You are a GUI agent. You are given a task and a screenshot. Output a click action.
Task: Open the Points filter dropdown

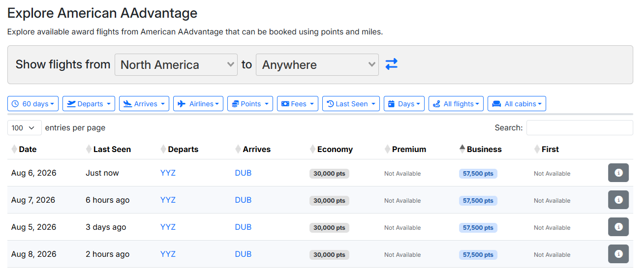[250, 104]
